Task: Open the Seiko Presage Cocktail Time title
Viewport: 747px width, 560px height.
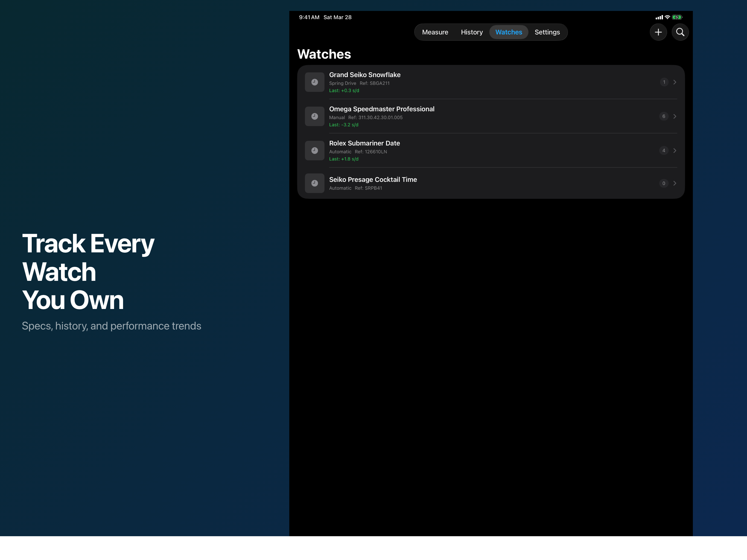Action: tap(373, 180)
